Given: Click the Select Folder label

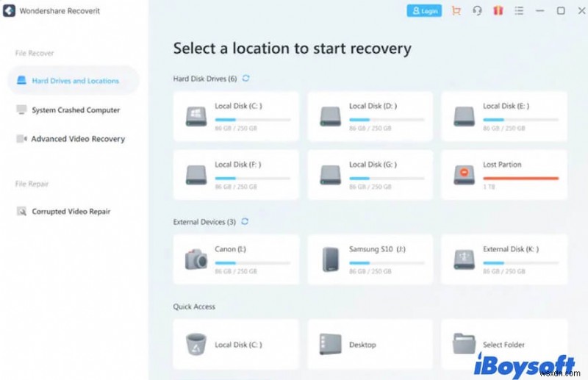Looking at the screenshot, I should click(x=503, y=345).
